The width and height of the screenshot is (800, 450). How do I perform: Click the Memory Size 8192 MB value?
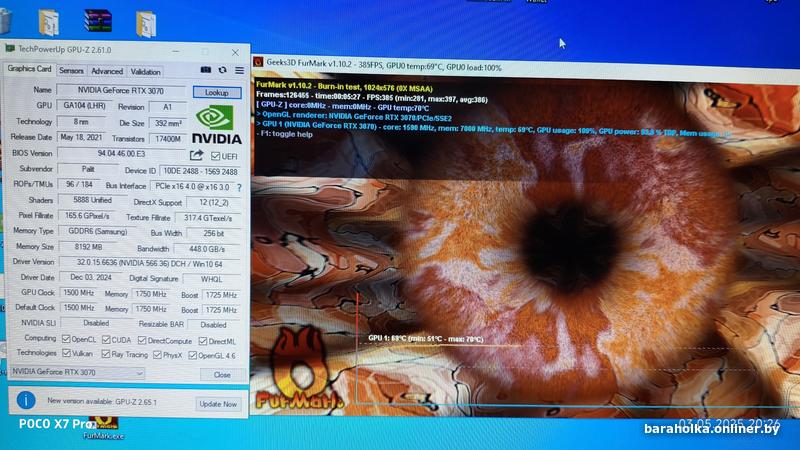[88, 247]
